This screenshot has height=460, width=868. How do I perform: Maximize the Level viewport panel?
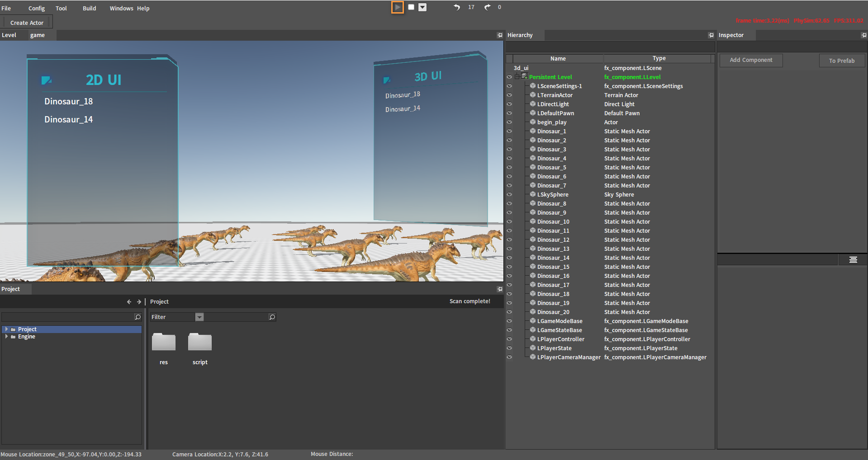[500, 35]
